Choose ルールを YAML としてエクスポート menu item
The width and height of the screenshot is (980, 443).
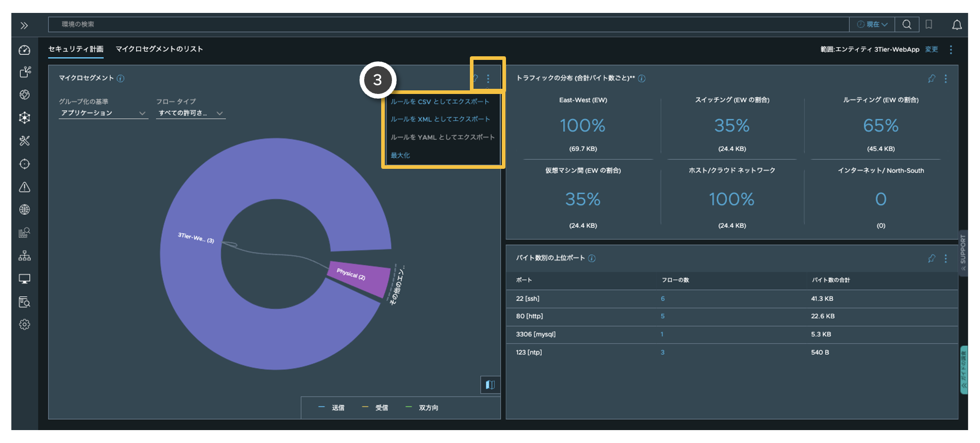point(443,137)
